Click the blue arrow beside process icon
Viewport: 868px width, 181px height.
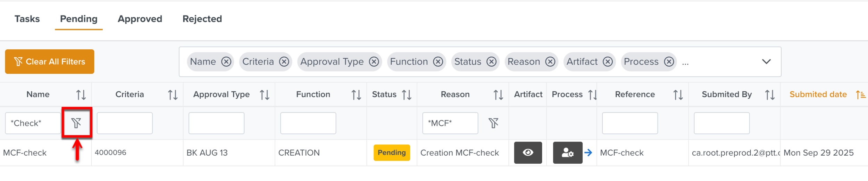point(588,153)
